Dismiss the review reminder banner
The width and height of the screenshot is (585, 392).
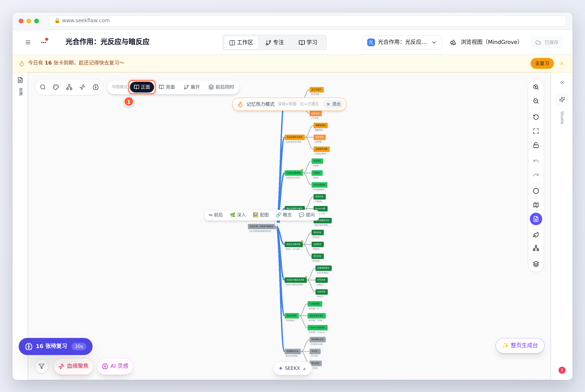click(561, 63)
